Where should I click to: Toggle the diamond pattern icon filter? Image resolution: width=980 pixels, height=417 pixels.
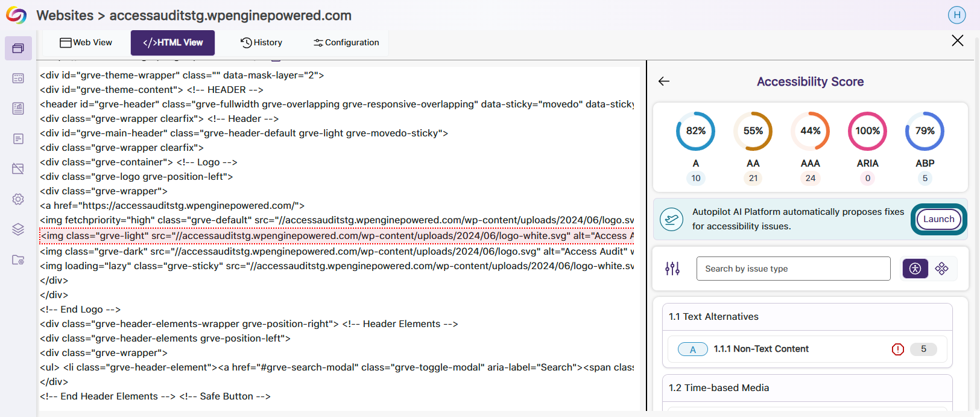click(x=942, y=269)
